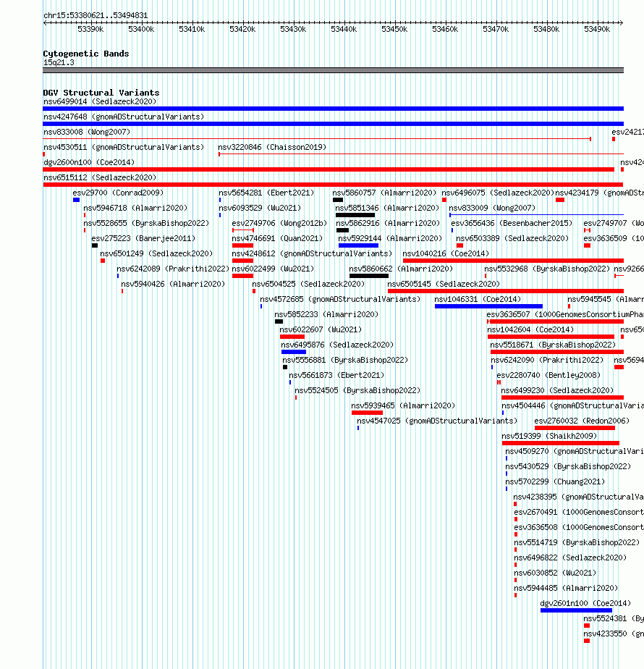Click nsv5939465 (Almarri2020) label

tap(403, 405)
